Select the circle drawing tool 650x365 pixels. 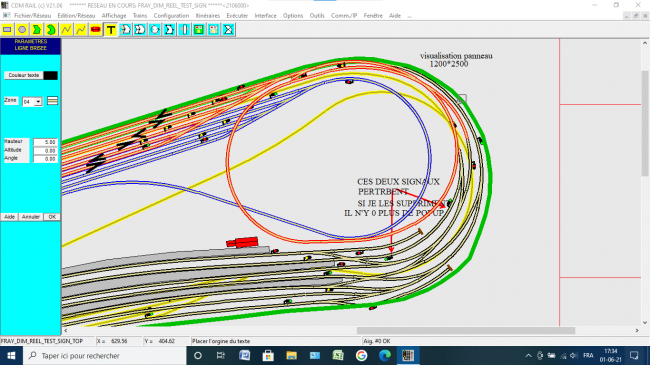pos(22,29)
